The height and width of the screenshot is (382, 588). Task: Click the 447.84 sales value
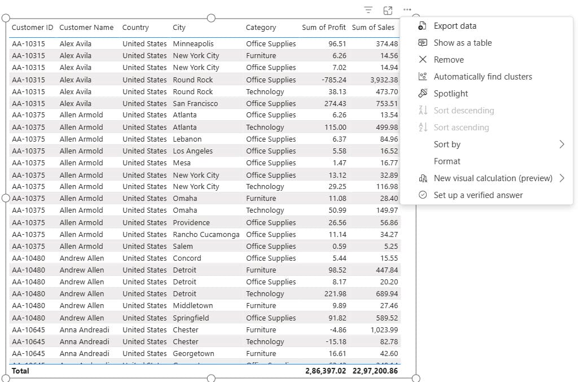[387, 270]
